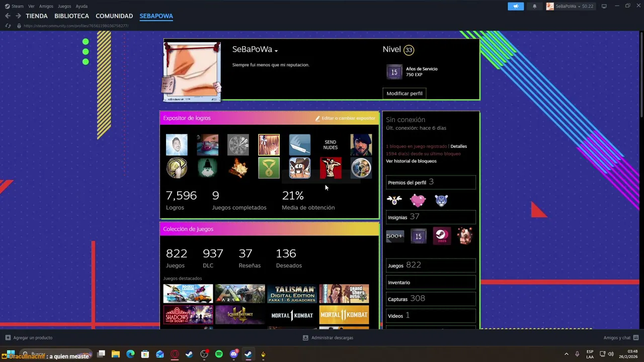
Task: Click Editar o cambiar expositor link
Action: click(x=345, y=118)
